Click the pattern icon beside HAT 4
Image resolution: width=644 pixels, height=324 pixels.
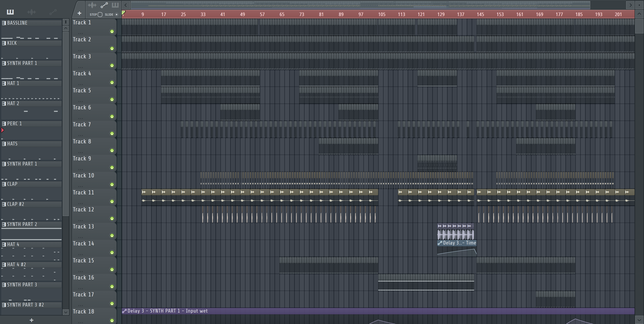(4, 245)
